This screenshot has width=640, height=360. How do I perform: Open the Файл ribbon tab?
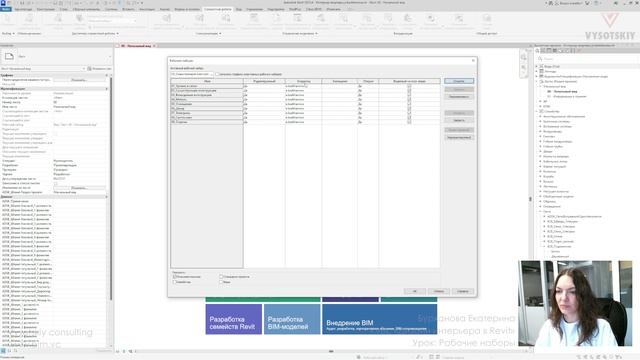point(6,9)
